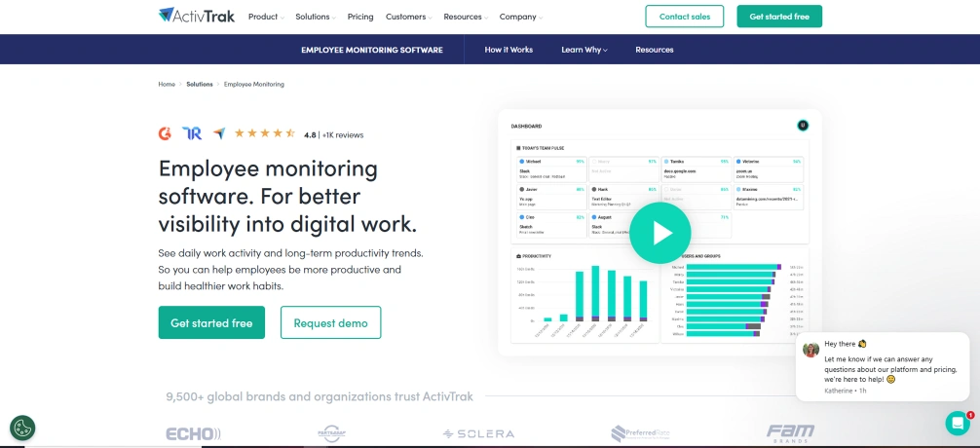Screen dimensions: 980x448
Task: Click the Today's Team Pulse panel
Action: click(x=660, y=191)
